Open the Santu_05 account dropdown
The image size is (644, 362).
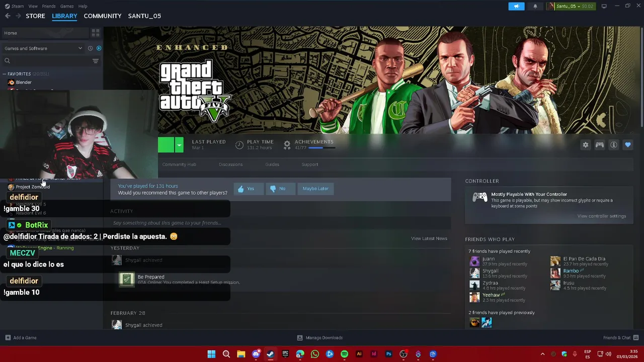point(571,6)
